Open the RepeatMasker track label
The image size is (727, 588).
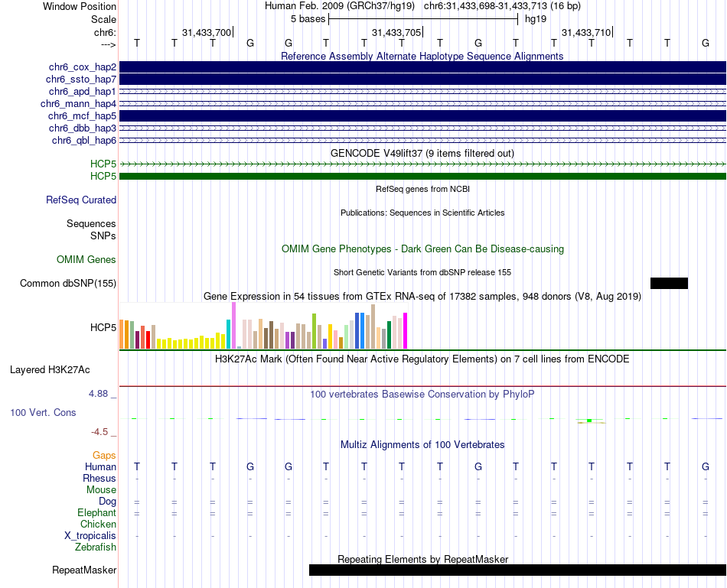coord(84,570)
